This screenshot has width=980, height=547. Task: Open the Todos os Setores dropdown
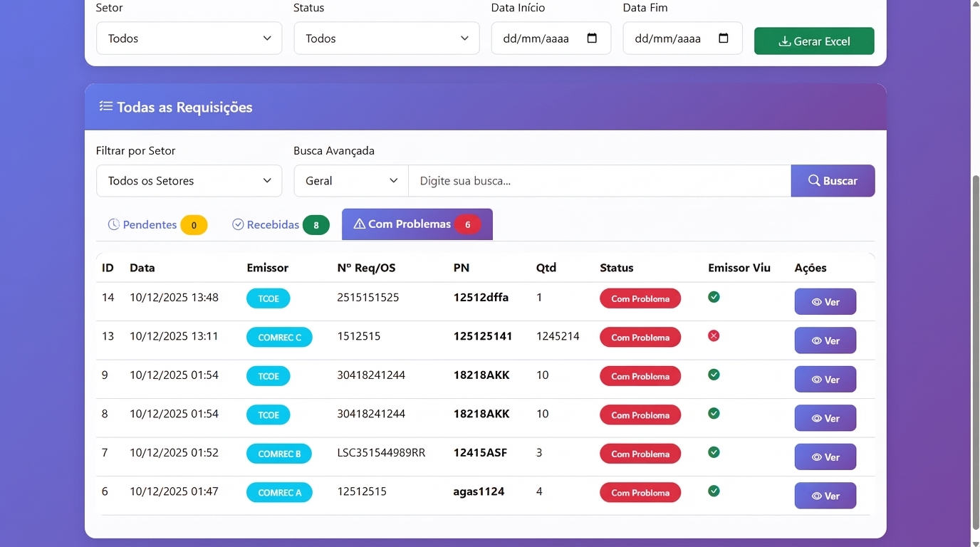(189, 180)
